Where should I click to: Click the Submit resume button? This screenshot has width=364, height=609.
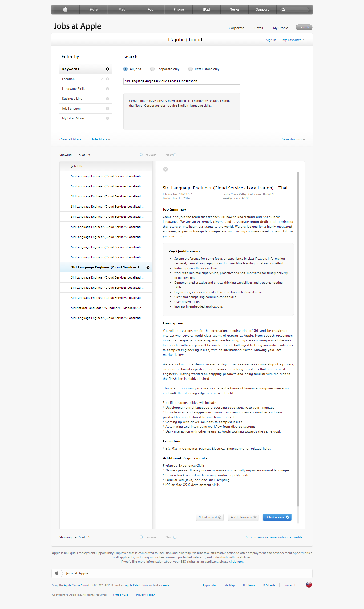pyautogui.click(x=277, y=517)
